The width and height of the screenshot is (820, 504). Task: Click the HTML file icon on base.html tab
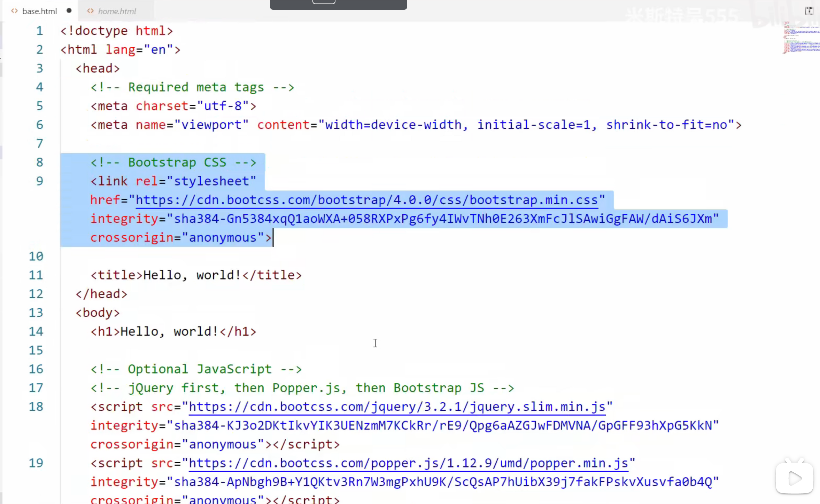[x=14, y=11]
